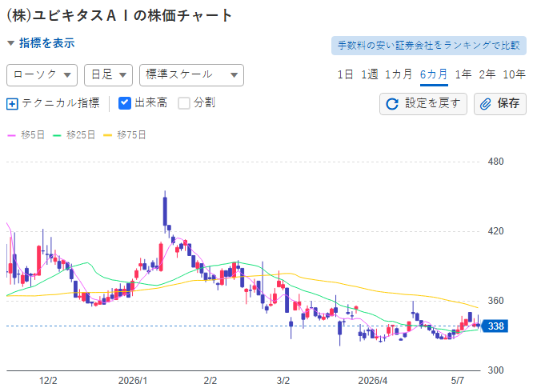Image resolution: width=533 pixels, height=392 pixels.
Task: Check the 分割 checkbox
Action: (x=184, y=103)
